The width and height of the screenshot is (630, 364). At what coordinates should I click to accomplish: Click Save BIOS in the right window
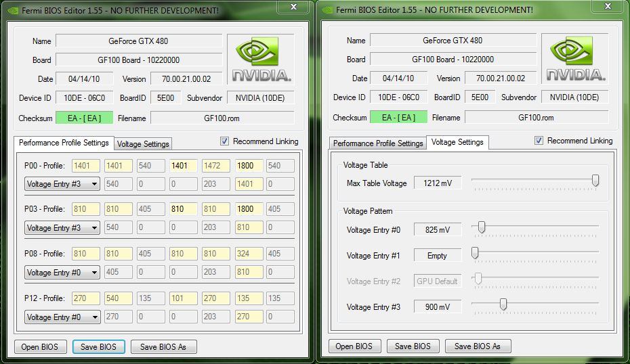click(413, 346)
